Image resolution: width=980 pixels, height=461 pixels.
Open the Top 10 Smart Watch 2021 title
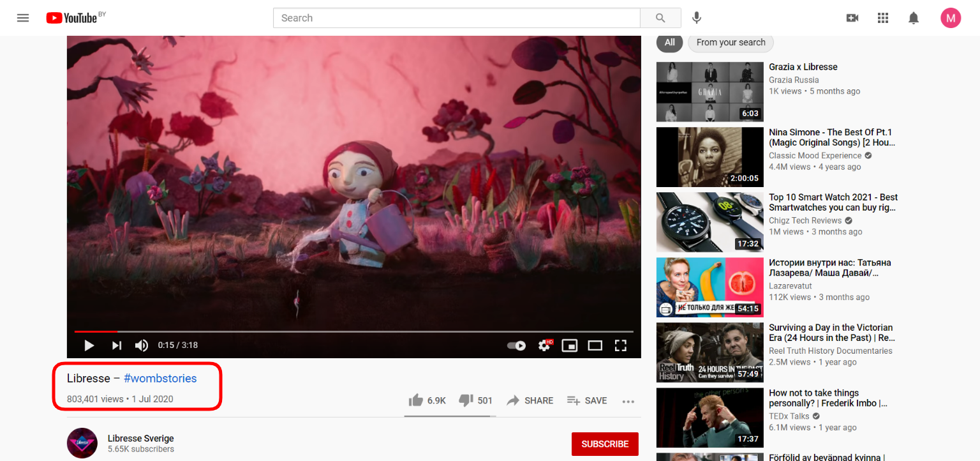coord(833,202)
